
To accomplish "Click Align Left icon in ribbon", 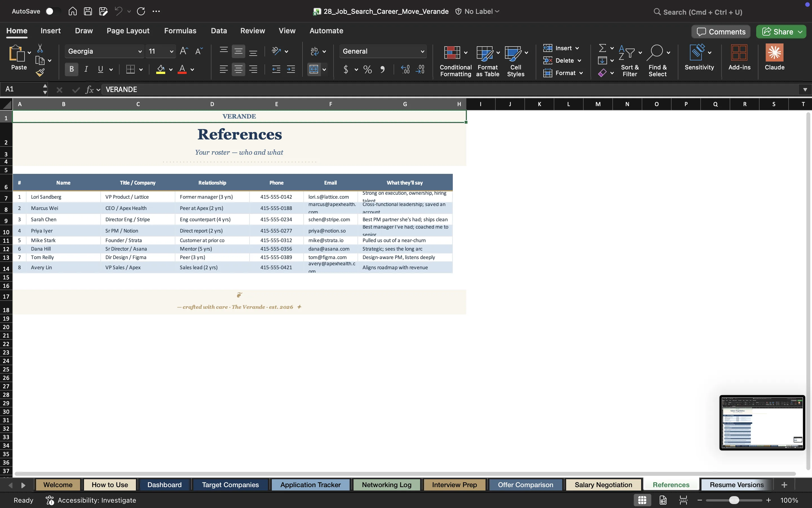I will click(x=224, y=69).
